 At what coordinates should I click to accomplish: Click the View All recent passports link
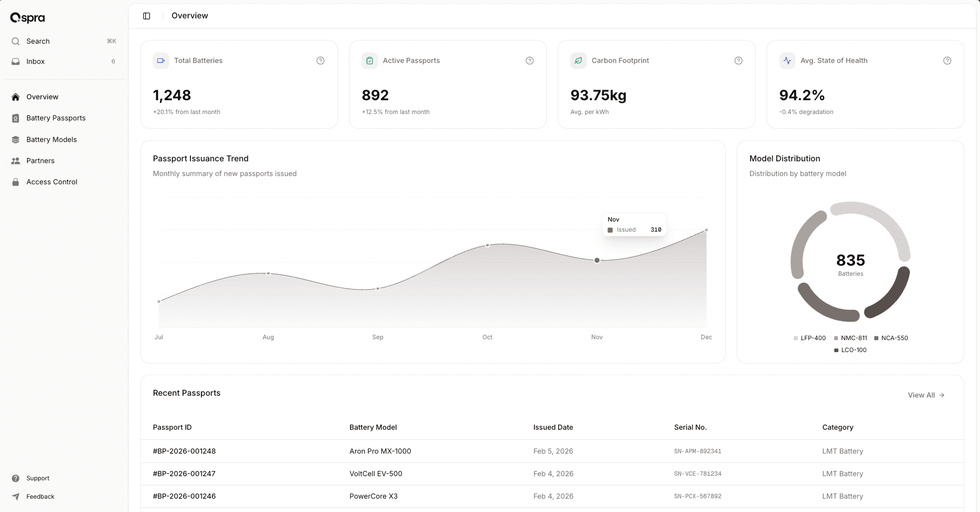(x=926, y=395)
